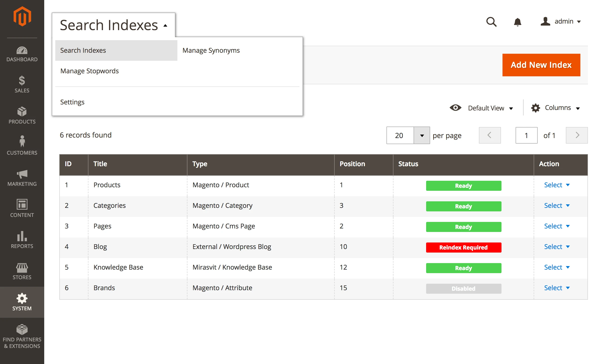Image resolution: width=603 pixels, height=364 pixels.
Task: Click the Add New Index button
Action: 541,65
